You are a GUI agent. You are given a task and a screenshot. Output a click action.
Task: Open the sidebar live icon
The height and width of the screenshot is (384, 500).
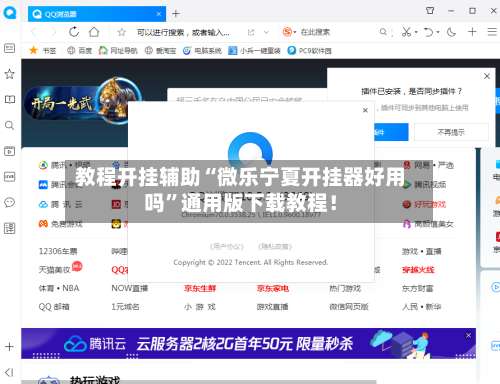point(9,177)
